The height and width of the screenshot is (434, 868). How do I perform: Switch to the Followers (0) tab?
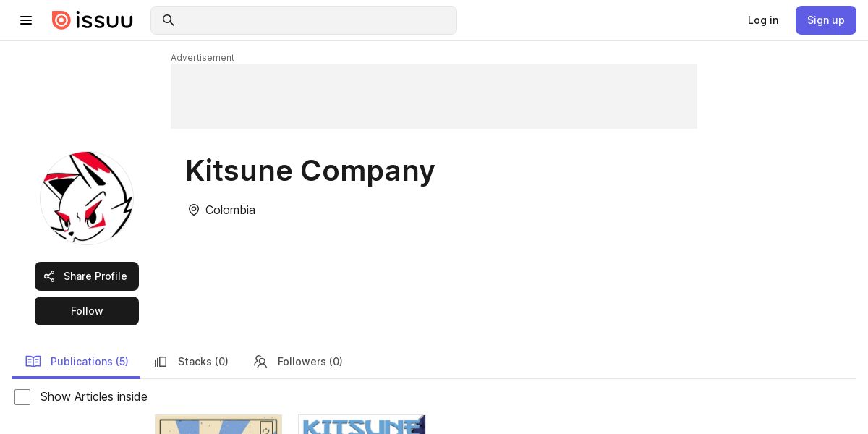(x=298, y=362)
